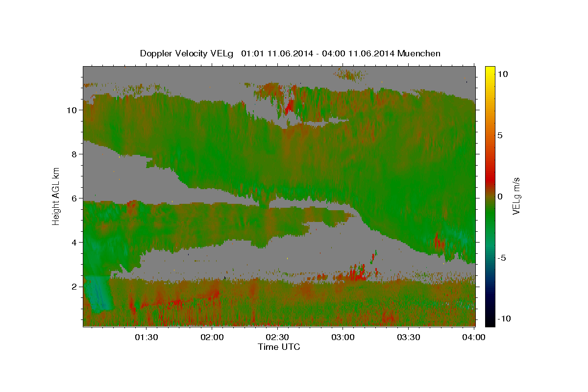Click the '03:00' time tick label
Screen dimensions: 588x392
point(343,337)
